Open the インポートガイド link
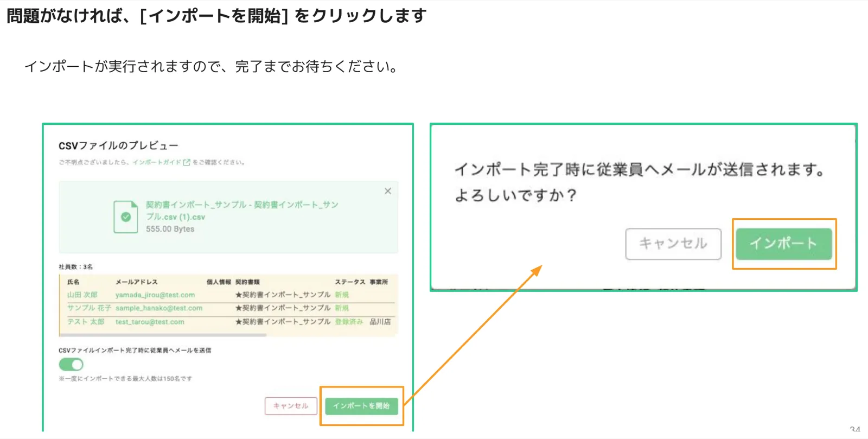868x439 pixels. tap(157, 162)
